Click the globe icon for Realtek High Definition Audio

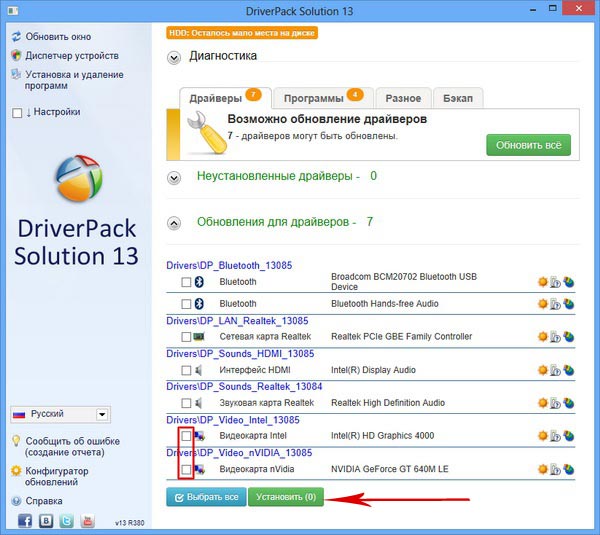(569, 402)
